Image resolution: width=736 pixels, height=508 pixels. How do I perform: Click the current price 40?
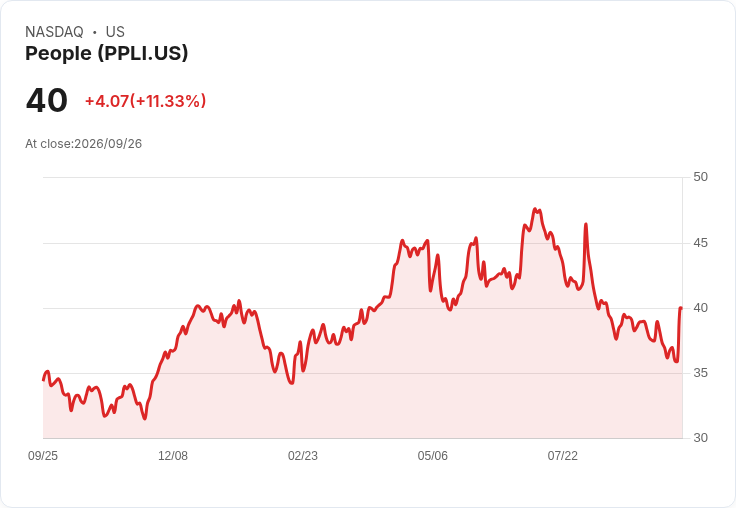pos(46,101)
